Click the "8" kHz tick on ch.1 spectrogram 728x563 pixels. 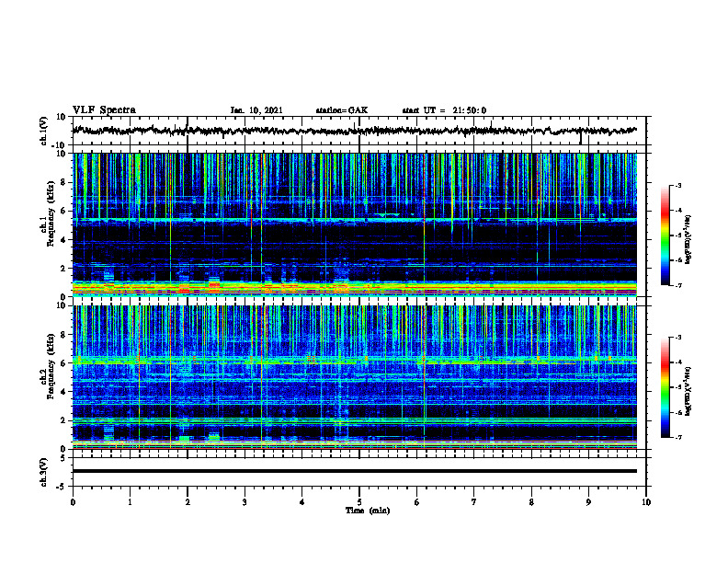[64, 182]
